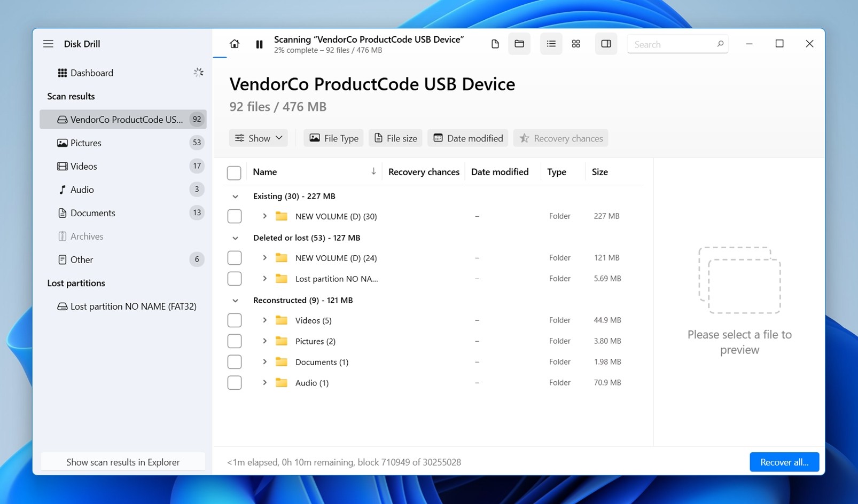Filter by Videos category

point(123,166)
